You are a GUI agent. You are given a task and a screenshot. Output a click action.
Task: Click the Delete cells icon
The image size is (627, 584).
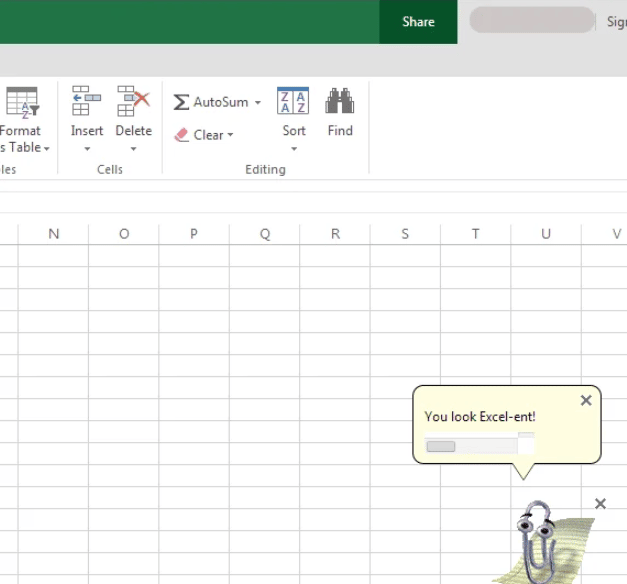(132, 101)
